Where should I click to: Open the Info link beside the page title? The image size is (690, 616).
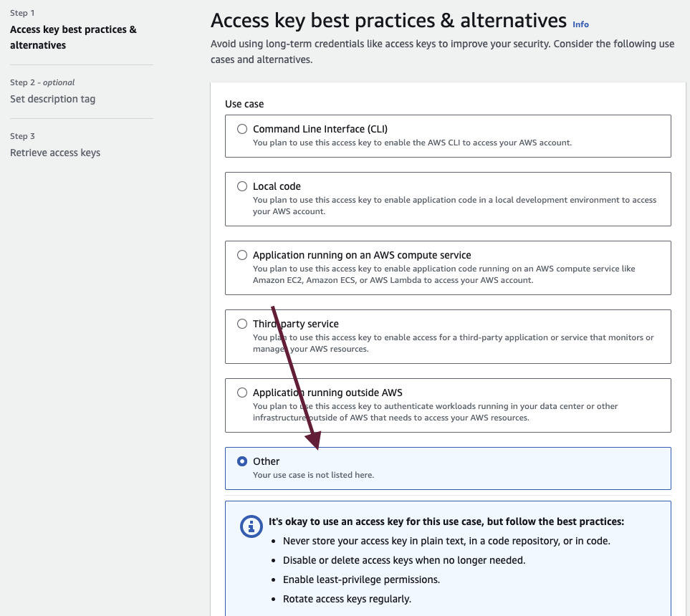580,24
